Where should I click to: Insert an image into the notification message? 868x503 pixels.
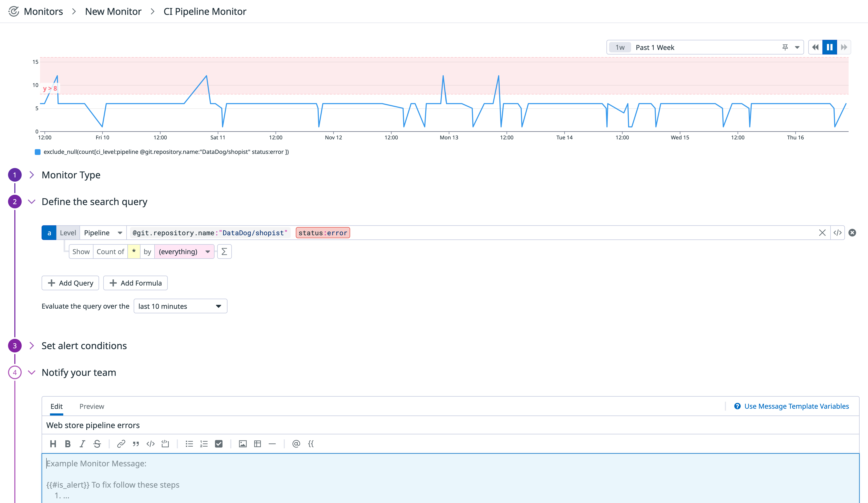243,443
